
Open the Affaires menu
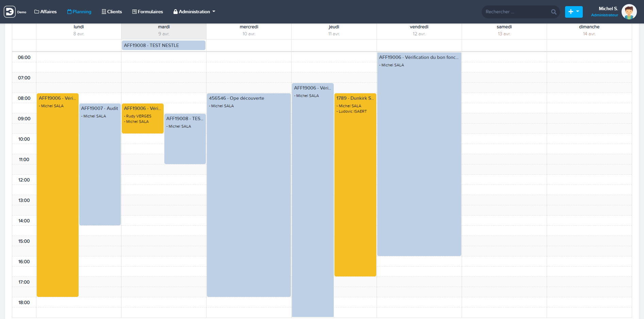point(46,12)
